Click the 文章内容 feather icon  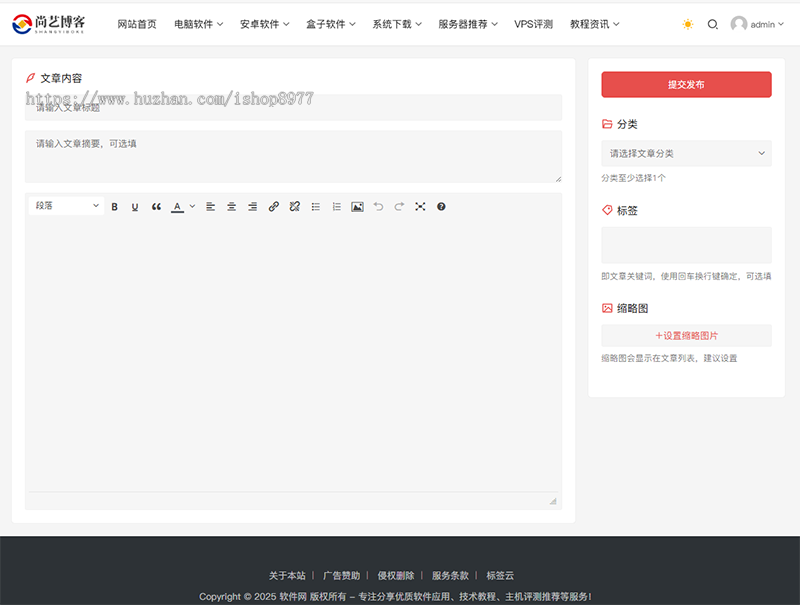(x=31, y=78)
